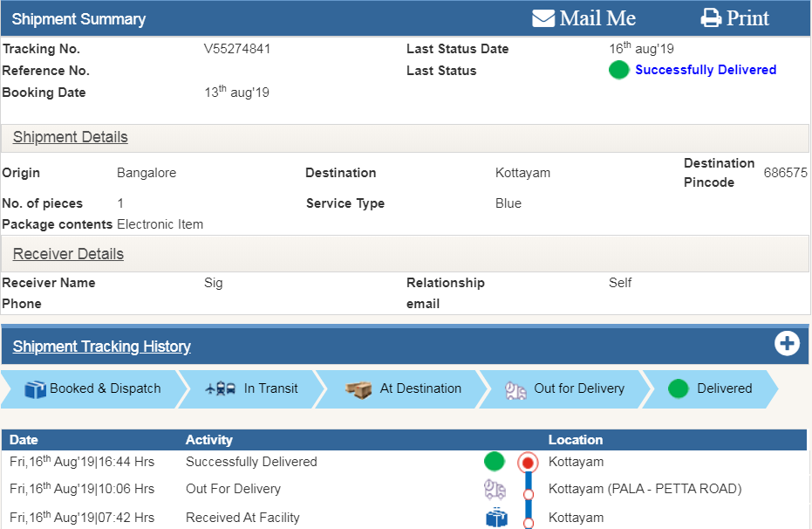
Task: Click the Print printer icon
Action: pos(711,18)
